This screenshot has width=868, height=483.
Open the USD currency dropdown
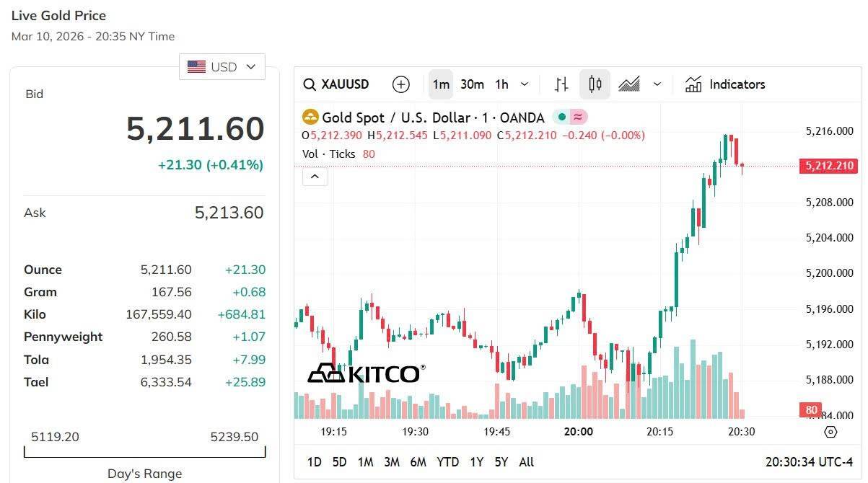(x=222, y=67)
